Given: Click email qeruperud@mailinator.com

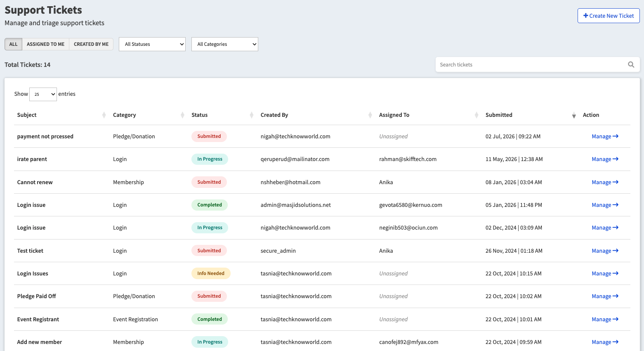Looking at the screenshot, I should [x=295, y=159].
